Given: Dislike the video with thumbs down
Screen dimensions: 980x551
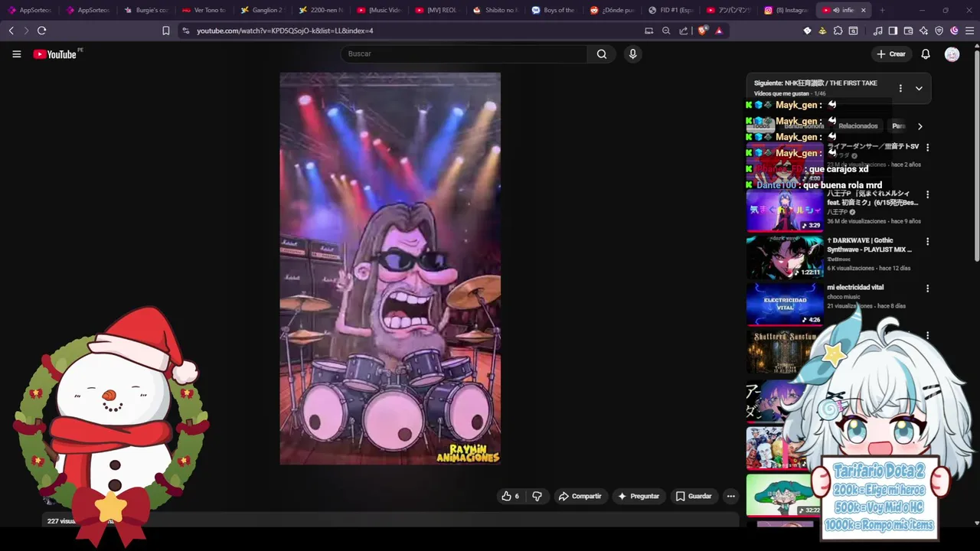Looking at the screenshot, I should [x=537, y=496].
